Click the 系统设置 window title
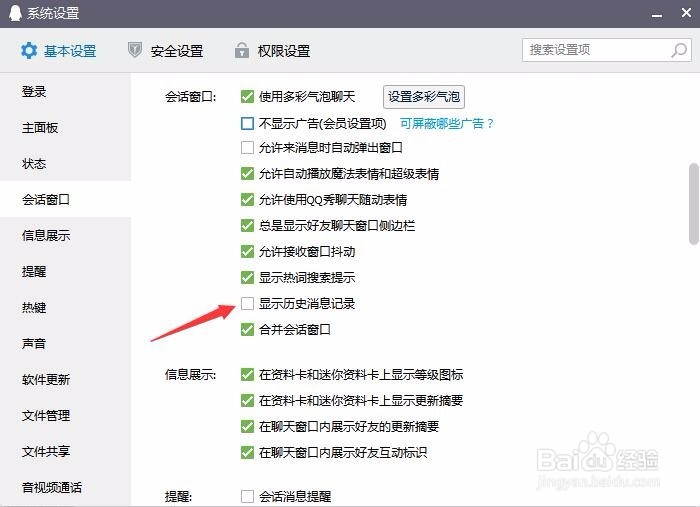 (x=53, y=13)
